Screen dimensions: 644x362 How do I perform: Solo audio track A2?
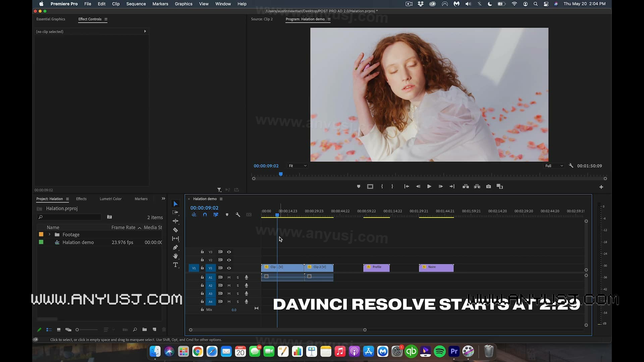click(x=238, y=285)
